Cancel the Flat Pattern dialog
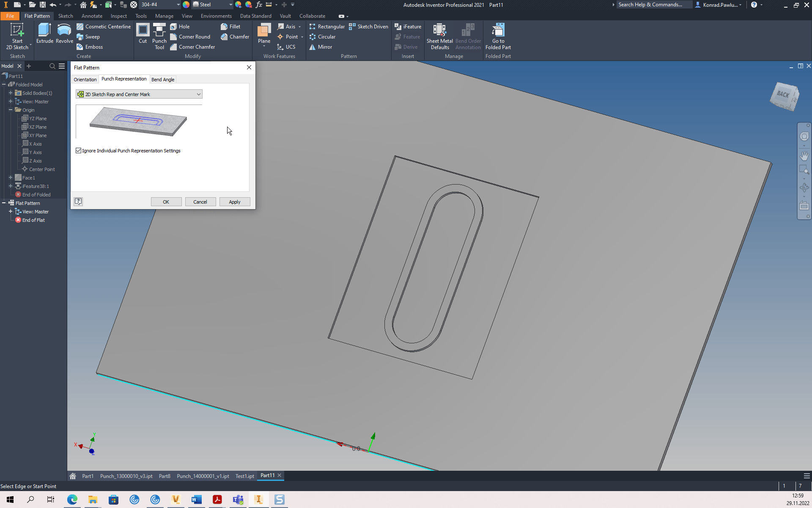Image resolution: width=812 pixels, height=508 pixels. (x=200, y=202)
